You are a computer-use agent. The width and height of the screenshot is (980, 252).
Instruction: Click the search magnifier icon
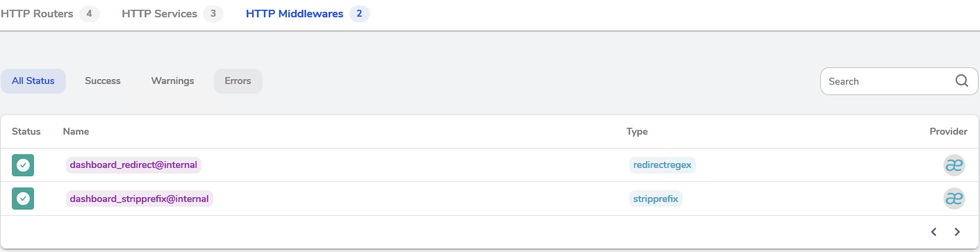(x=962, y=81)
